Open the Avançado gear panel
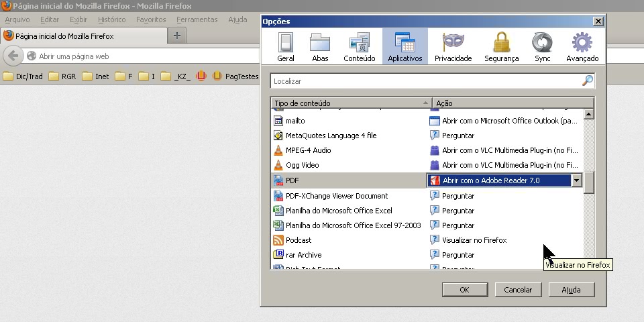 tap(582, 47)
